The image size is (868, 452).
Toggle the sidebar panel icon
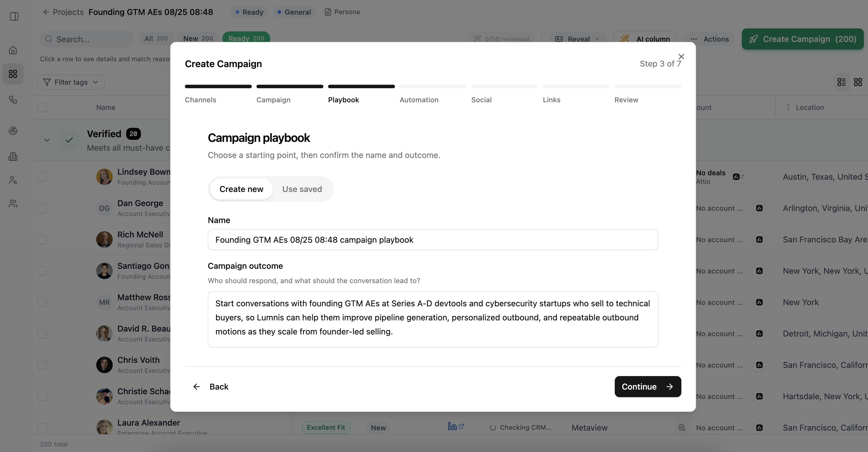tap(14, 16)
